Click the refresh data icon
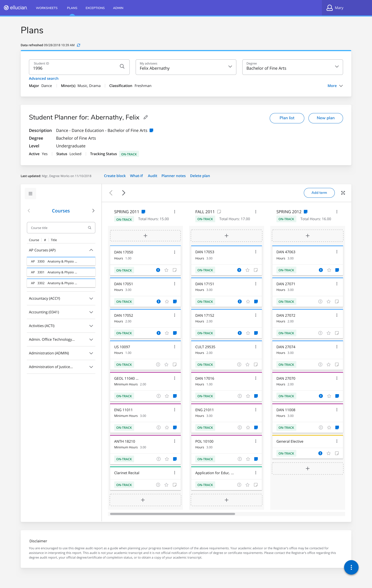 (x=78, y=45)
